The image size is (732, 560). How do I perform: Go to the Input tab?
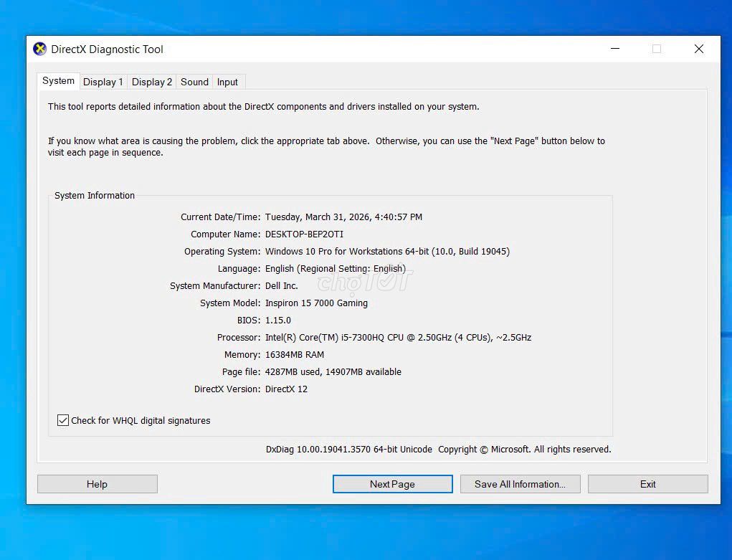click(x=227, y=82)
